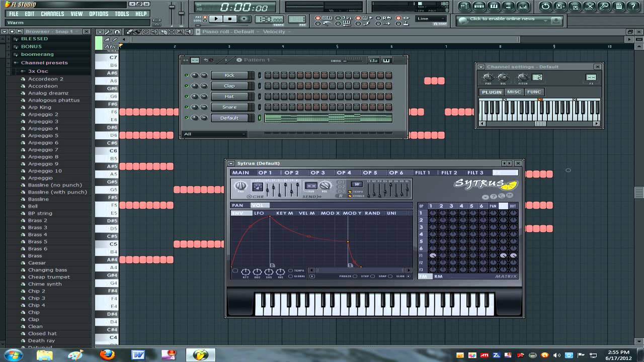Select the delete tool in piano roll toolbar

146,32
